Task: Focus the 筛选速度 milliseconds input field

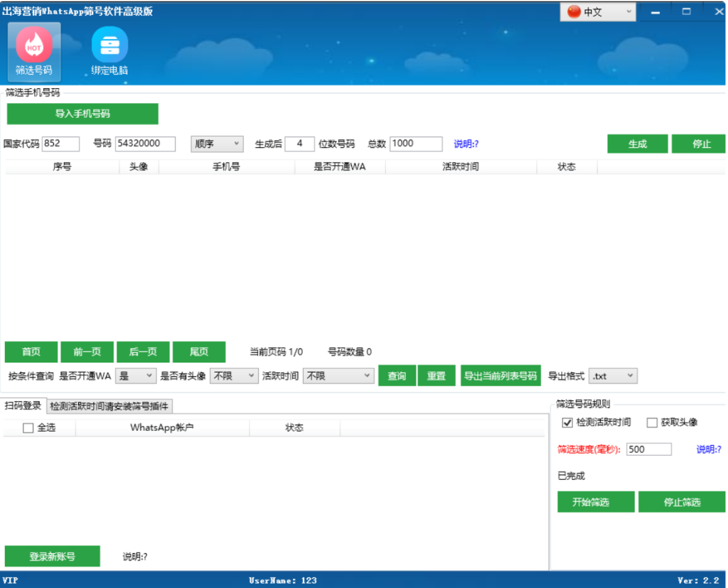Action: coord(648,449)
